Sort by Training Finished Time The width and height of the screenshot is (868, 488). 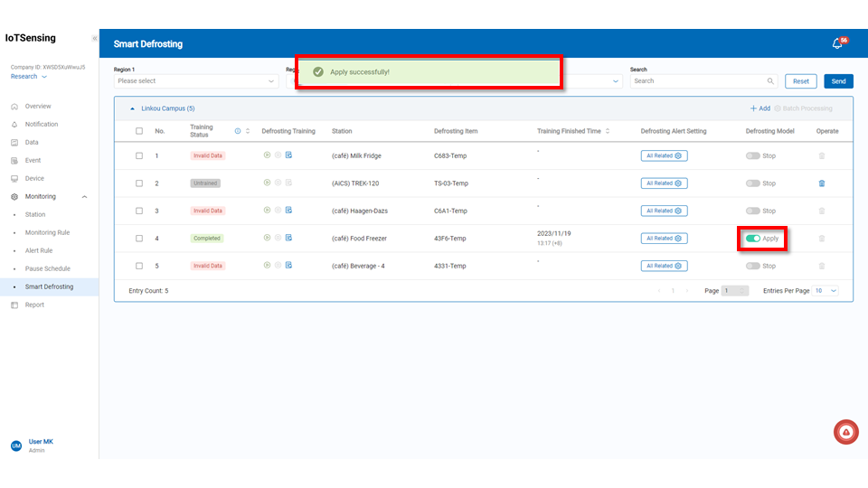click(608, 131)
